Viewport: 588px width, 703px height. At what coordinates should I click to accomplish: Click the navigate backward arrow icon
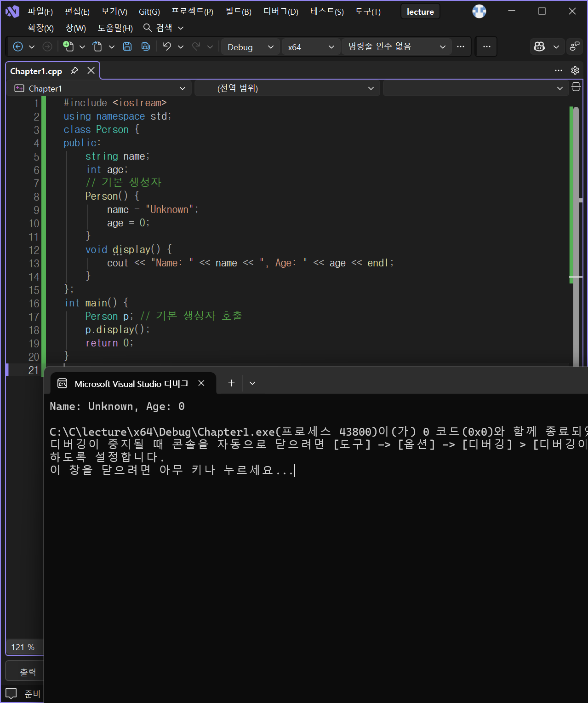[18, 46]
